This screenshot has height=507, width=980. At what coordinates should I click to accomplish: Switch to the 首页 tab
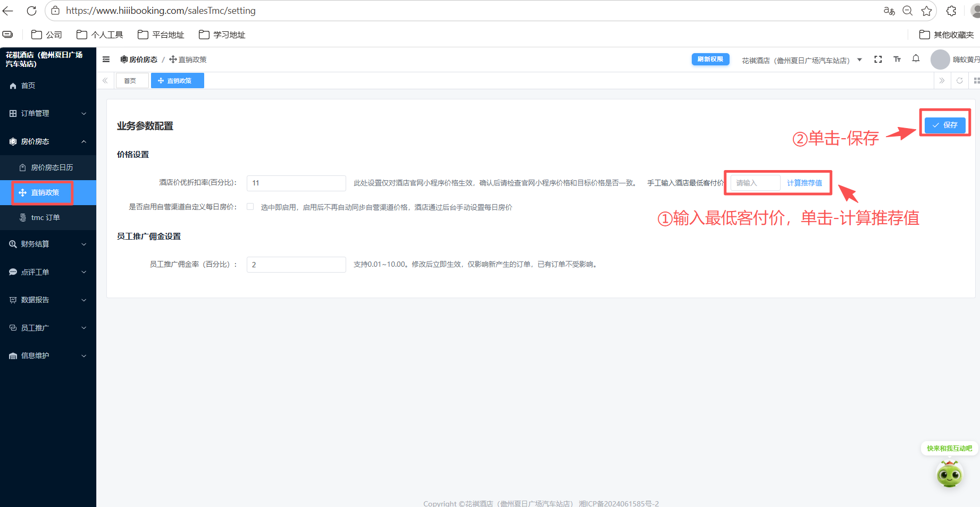[x=131, y=80]
